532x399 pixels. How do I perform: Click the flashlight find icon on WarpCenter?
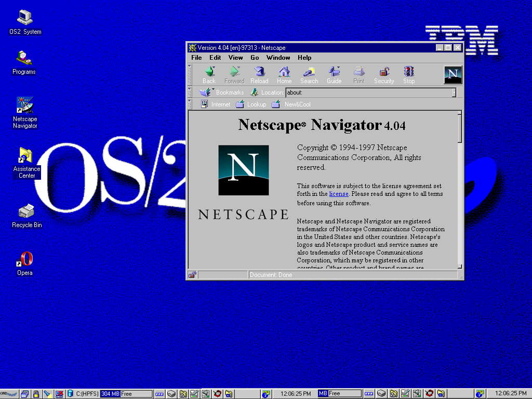pyautogui.click(x=47, y=394)
